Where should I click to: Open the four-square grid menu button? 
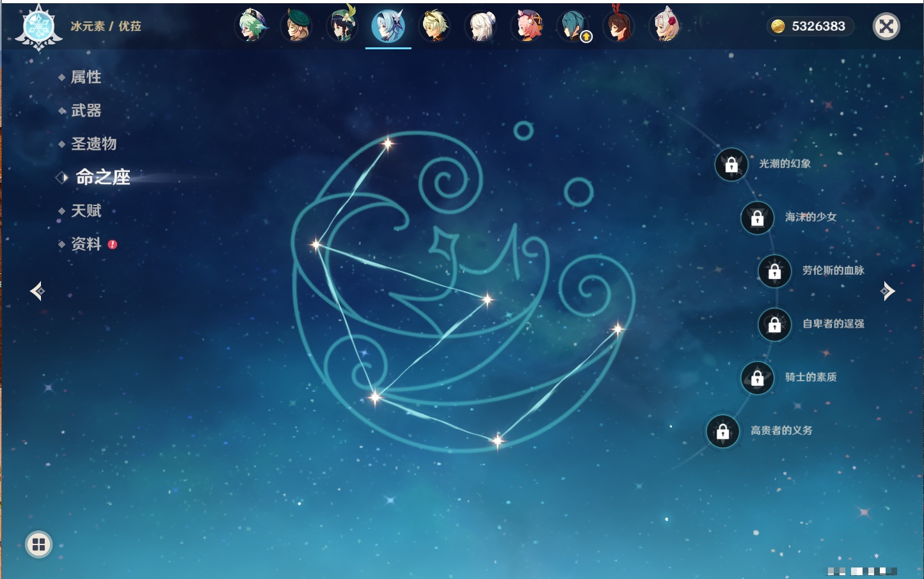[x=38, y=544]
